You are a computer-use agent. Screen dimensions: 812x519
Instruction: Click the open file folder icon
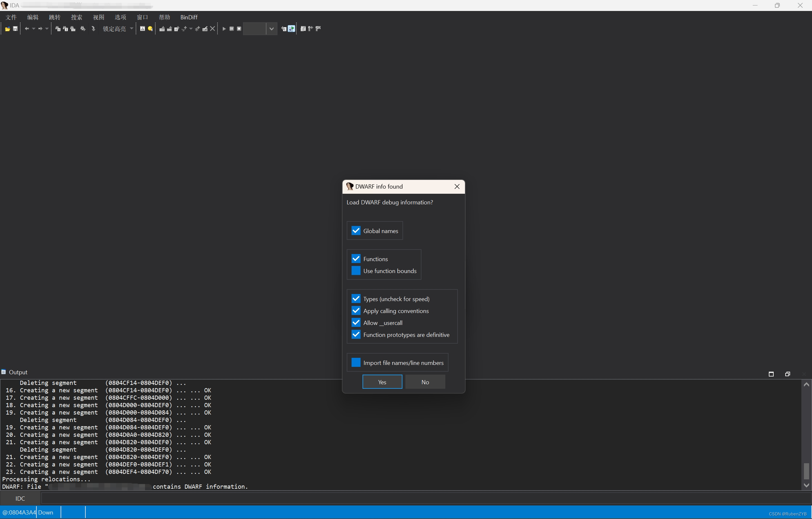7,29
